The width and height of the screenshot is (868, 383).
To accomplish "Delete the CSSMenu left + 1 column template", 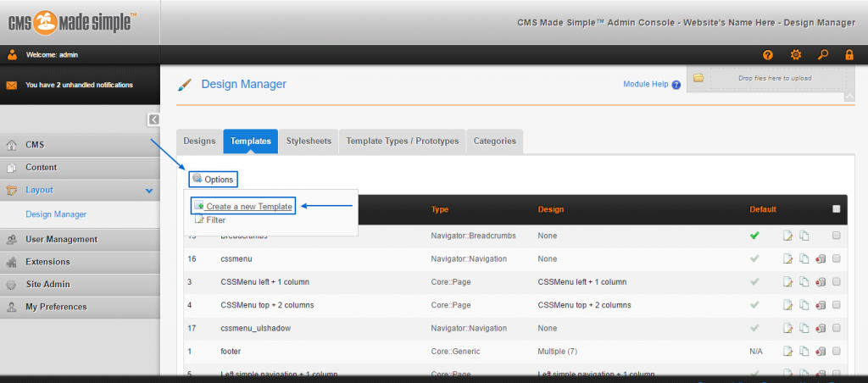I will click(x=821, y=282).
